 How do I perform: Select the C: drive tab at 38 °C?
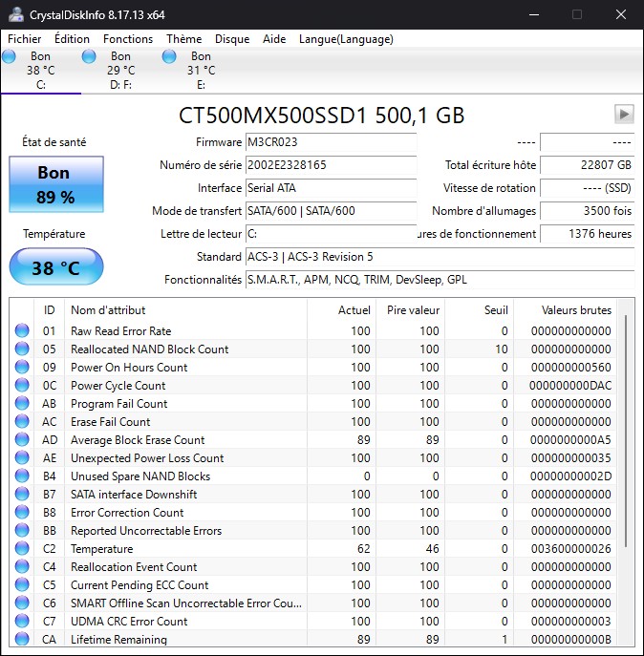pos(41,71)
